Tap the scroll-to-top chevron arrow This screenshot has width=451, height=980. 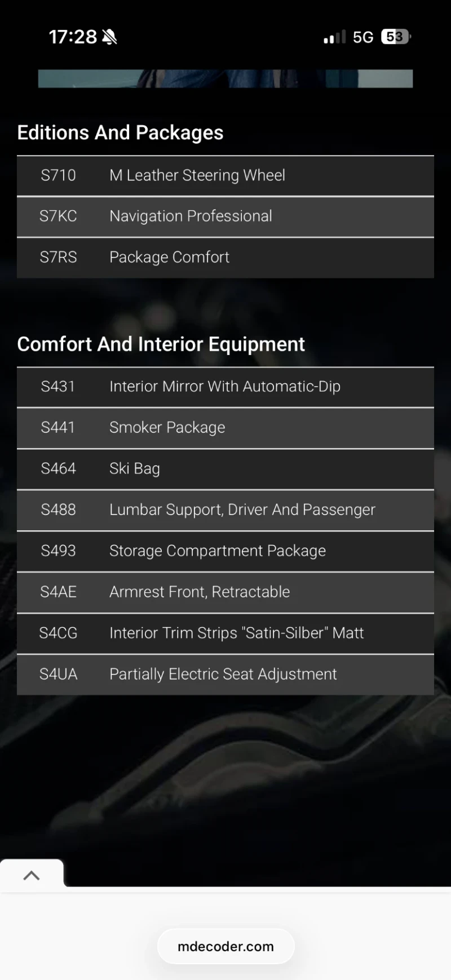(x=32, y=875)
